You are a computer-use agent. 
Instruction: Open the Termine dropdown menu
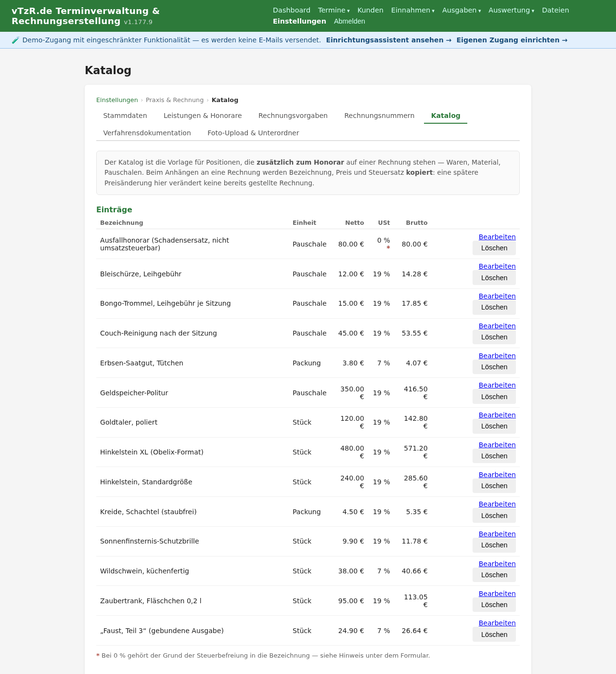(334, 10)
